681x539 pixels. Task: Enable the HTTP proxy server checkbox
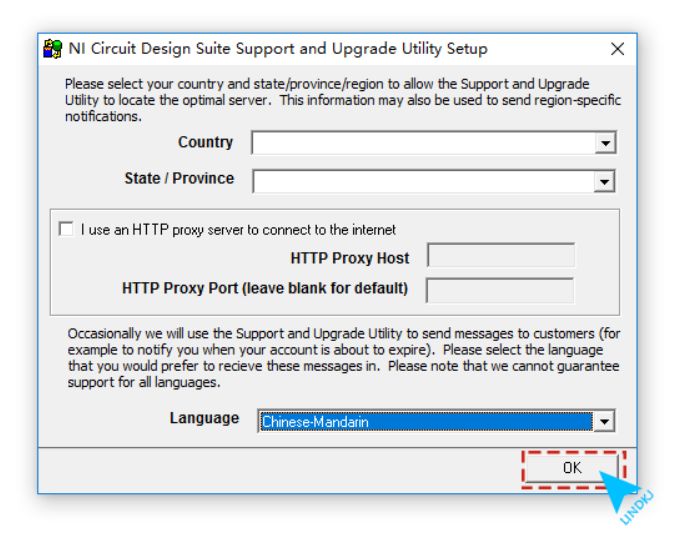(x=66, y=229)
